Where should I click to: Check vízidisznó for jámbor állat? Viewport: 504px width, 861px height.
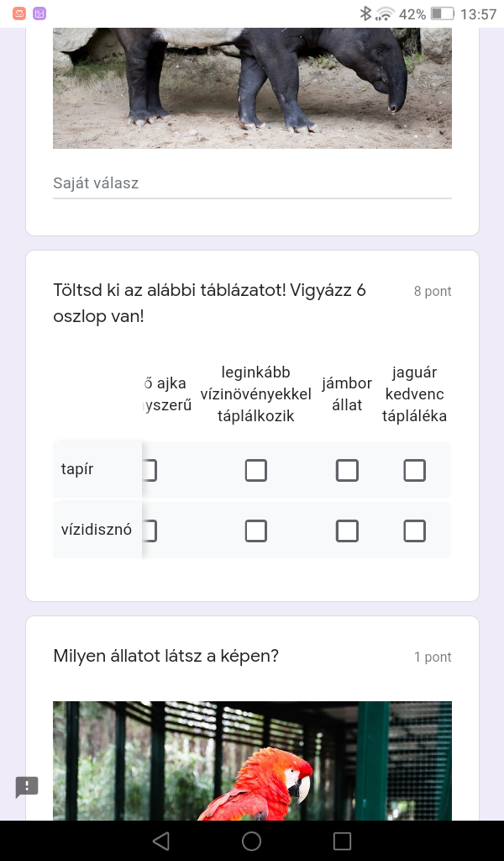(x=347, y=531)
